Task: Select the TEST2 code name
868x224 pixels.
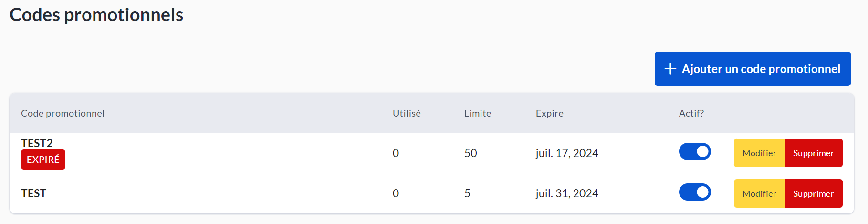Action: point(37,143)
